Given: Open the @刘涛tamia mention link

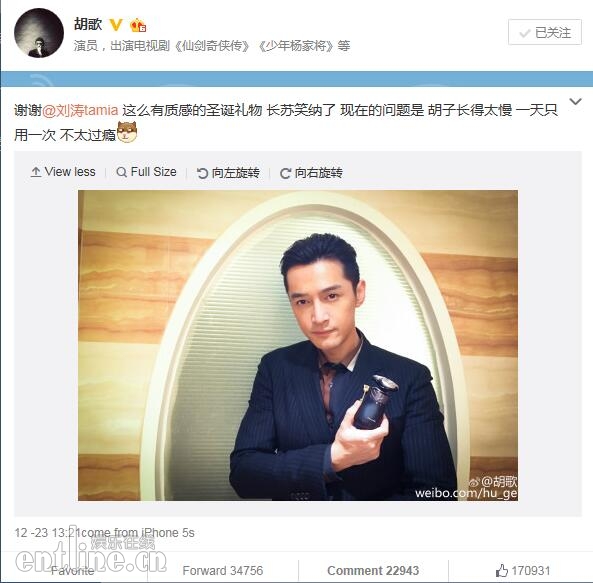Looking at the screenshot, I should coord(80,110).
